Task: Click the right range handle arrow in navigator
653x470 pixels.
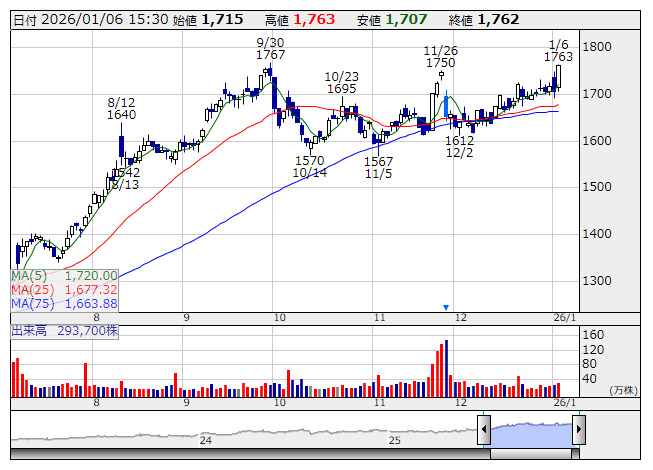Action: [577, 430]
